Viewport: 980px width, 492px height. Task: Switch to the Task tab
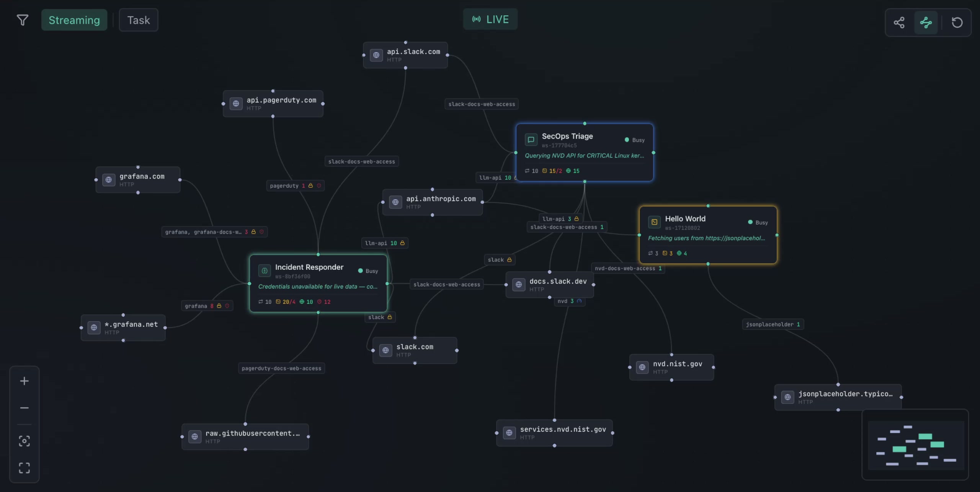pyautogui.click(x=138, y=20)
